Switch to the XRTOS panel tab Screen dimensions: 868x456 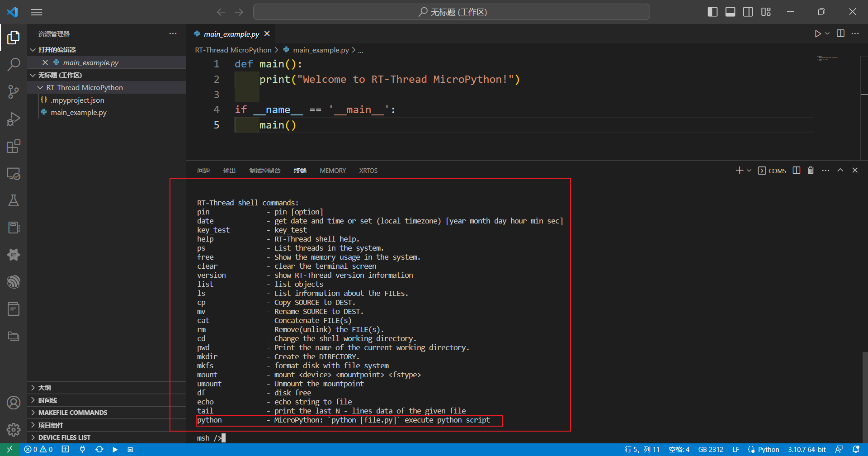pyautogui.click(x=368, y=171)
